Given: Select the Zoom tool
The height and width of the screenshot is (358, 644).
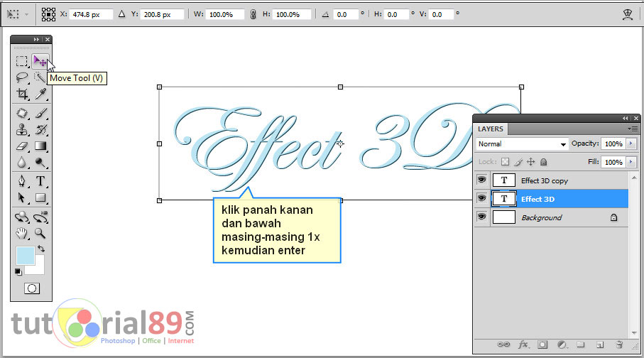Looking at the screenshot, I should (x=40, y=234).
